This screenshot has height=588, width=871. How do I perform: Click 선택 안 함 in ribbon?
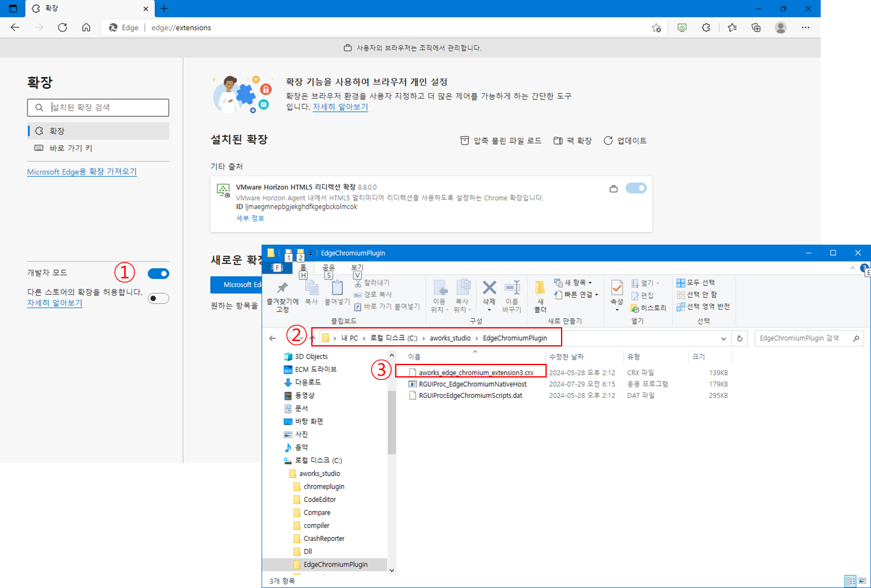tap(697, 294)
